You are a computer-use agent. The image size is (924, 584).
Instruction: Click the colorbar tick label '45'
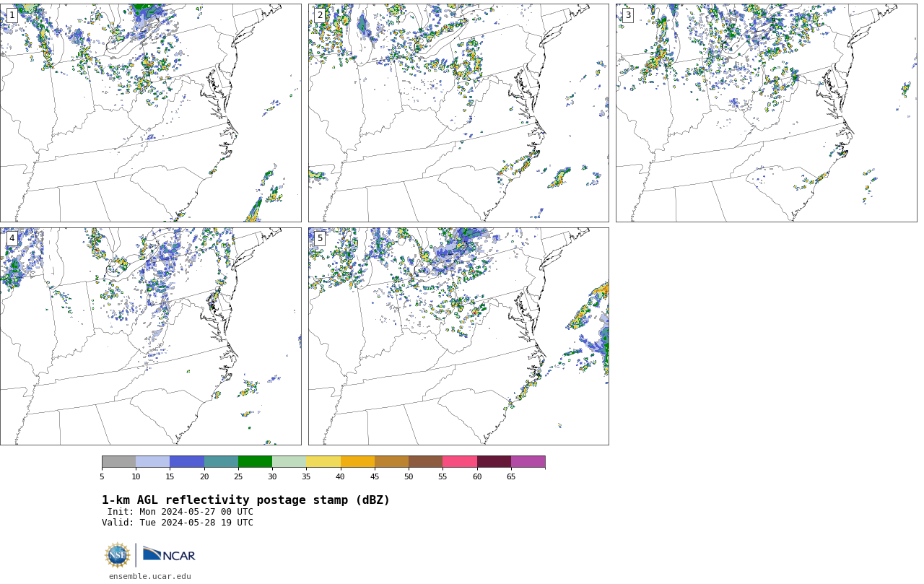375,476
